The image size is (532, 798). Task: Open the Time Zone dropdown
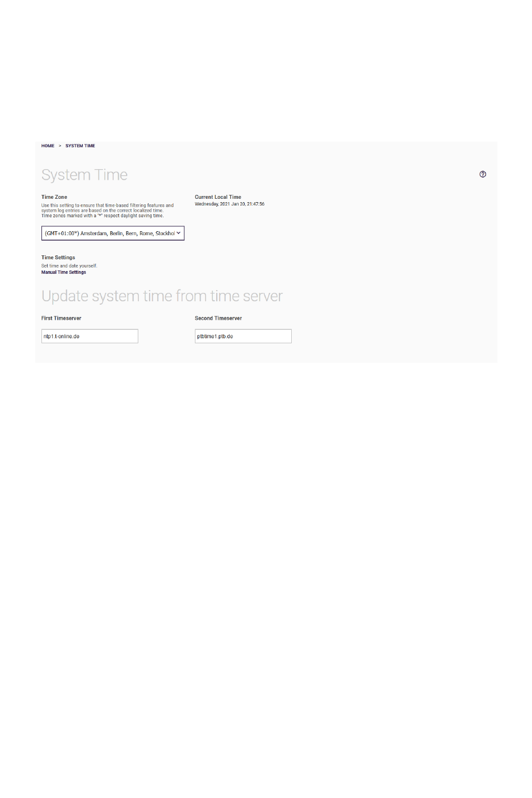(x=109, y=234)
